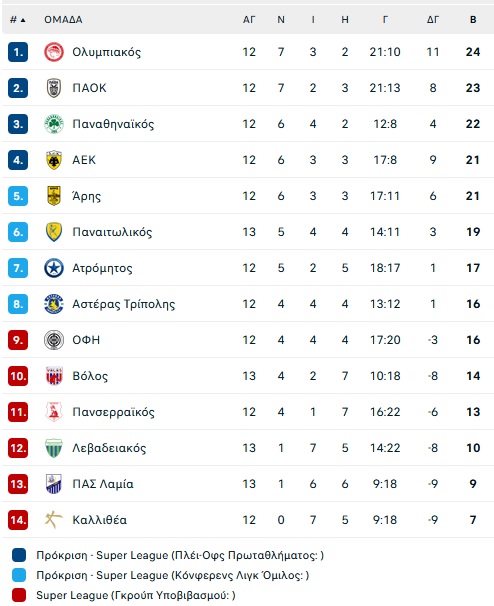
Task: Click the AEK yellow eagle badge
Action: (x=54, y=160)
